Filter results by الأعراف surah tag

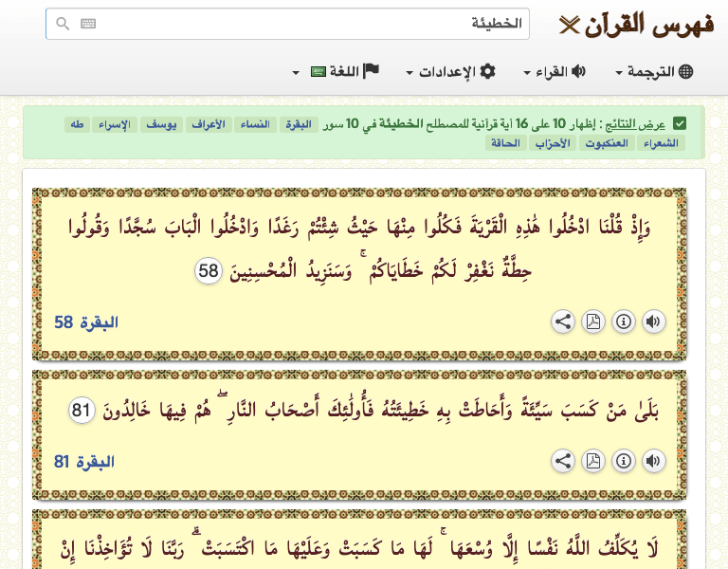[x=209, y=124]
